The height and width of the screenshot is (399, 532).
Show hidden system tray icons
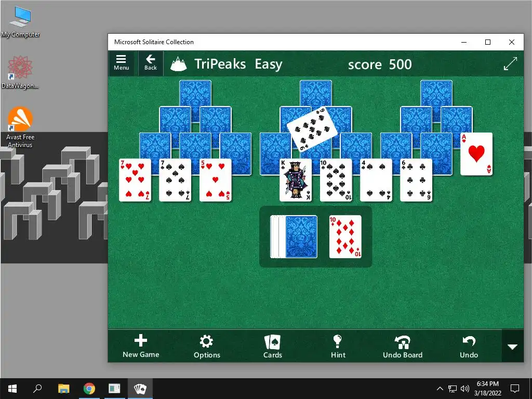pos(440,389)
